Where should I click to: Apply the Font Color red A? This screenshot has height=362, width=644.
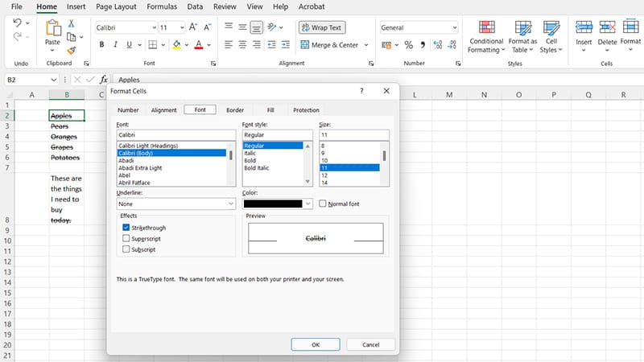pyautogui.click(x=199, y=44)
